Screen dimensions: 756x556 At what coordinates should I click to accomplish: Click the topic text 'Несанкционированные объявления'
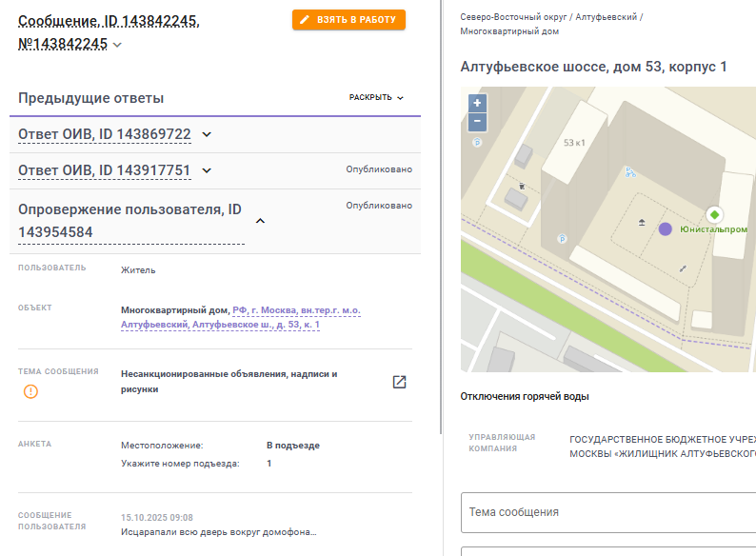pyautogui.click(x=229, y=382)
